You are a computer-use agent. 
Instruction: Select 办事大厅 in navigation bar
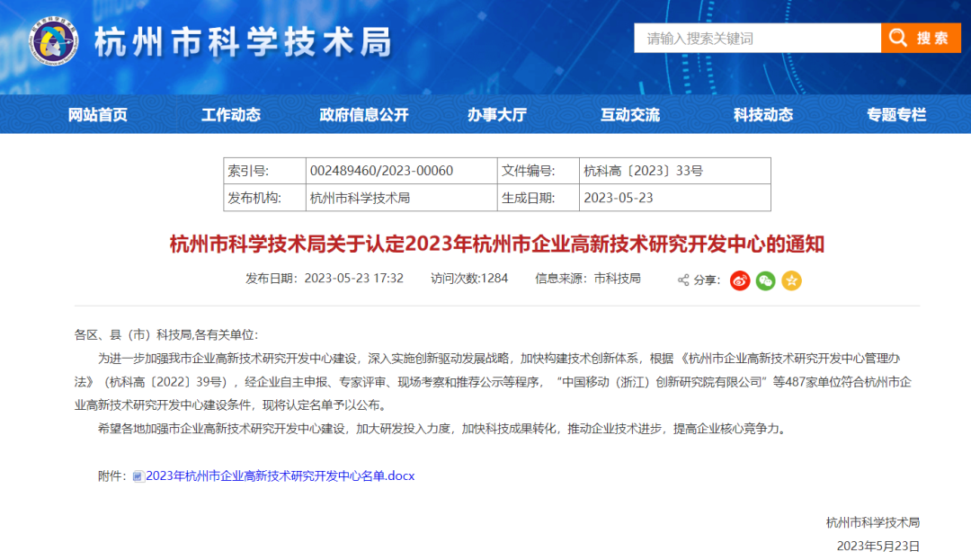pyautogui.click(x=496, y=114)
